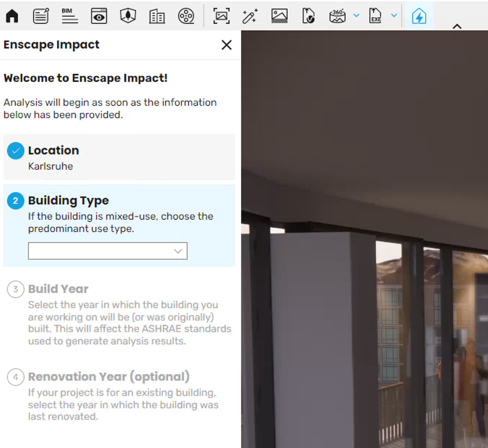Click the Welcome to Enscape Impact heading

[x=85, y=78]
